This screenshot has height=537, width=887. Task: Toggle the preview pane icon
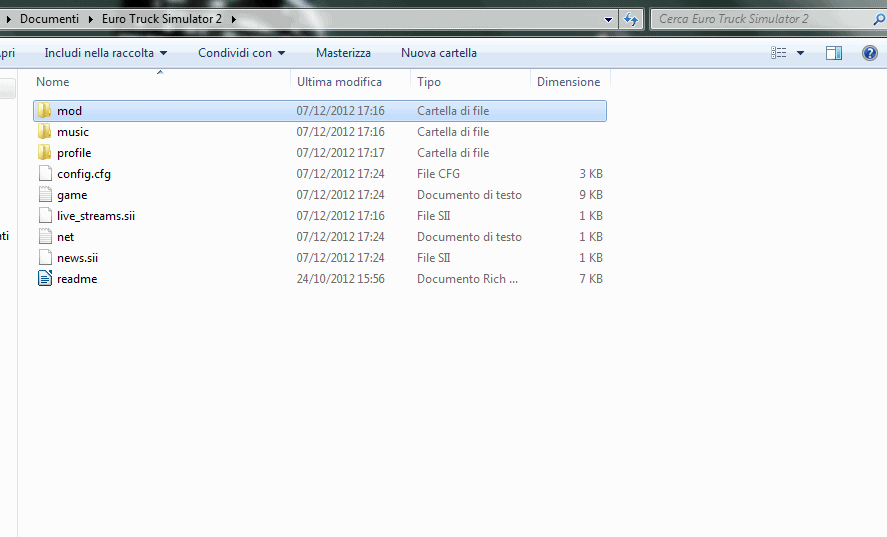pyautogui.click(x=833, y=53)
